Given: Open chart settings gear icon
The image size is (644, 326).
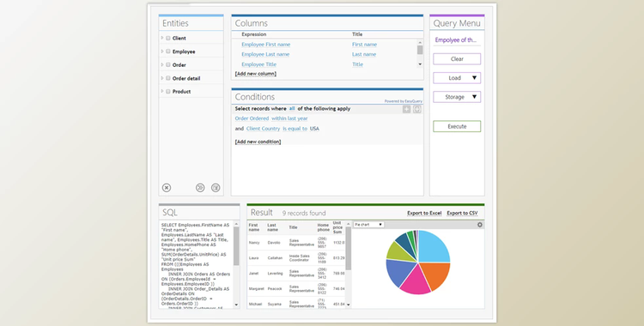Looking at the screenshot, I should click(480, 225).
